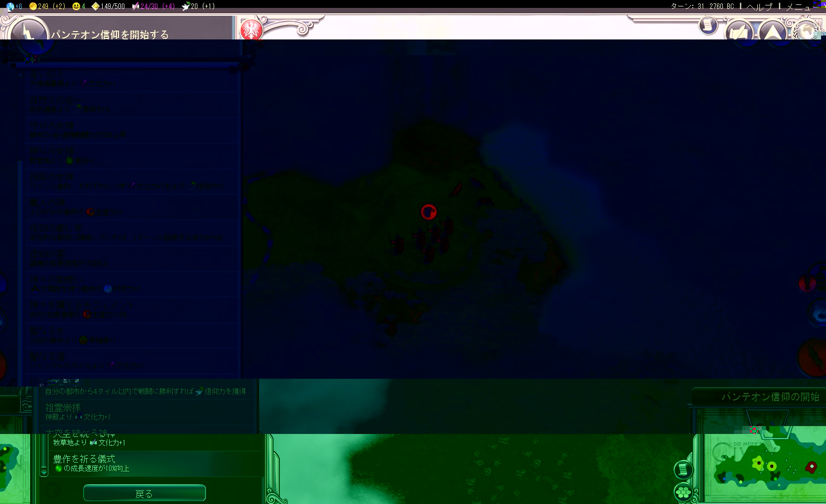Click the science per turn icon
The image size is (826, 504).
10,6
